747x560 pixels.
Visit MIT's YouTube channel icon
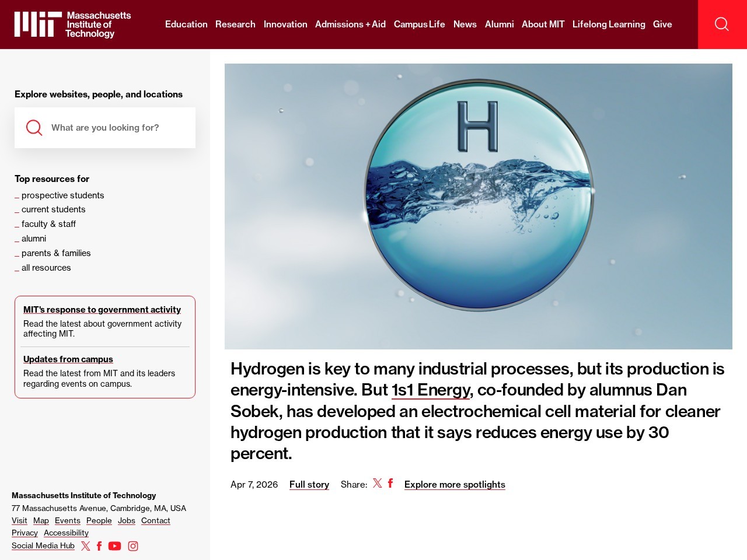(x=115, y=546)
